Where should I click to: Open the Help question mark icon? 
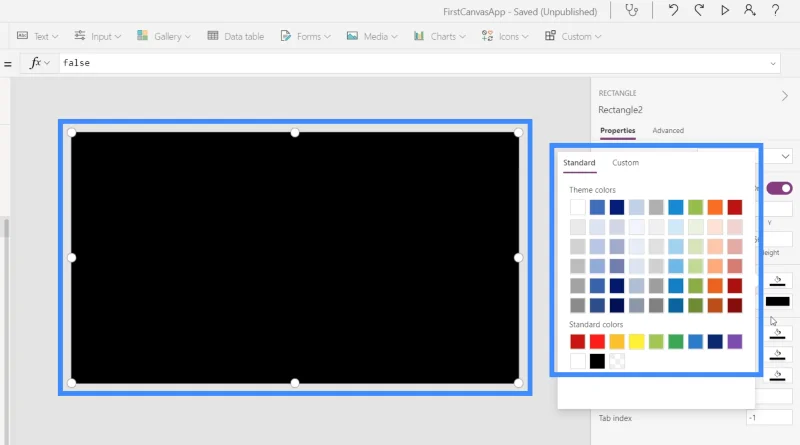pos(775,10)
